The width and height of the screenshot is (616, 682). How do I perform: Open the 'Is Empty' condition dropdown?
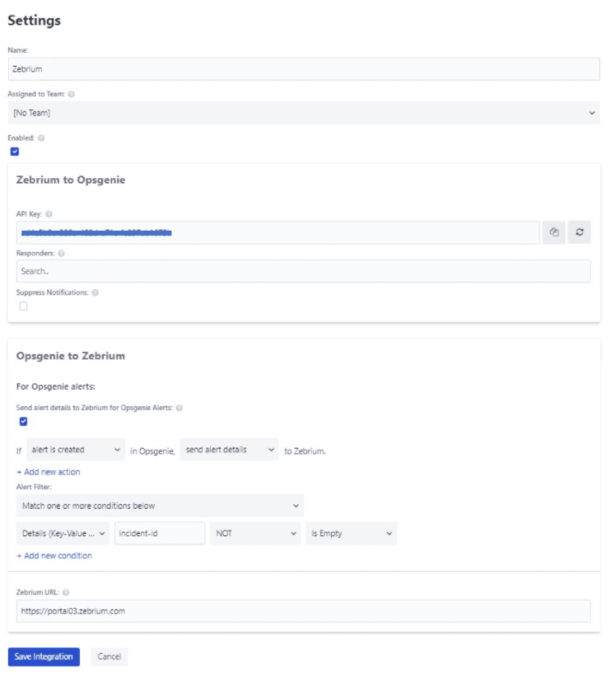pyautogui.click(x=350, y=531)
